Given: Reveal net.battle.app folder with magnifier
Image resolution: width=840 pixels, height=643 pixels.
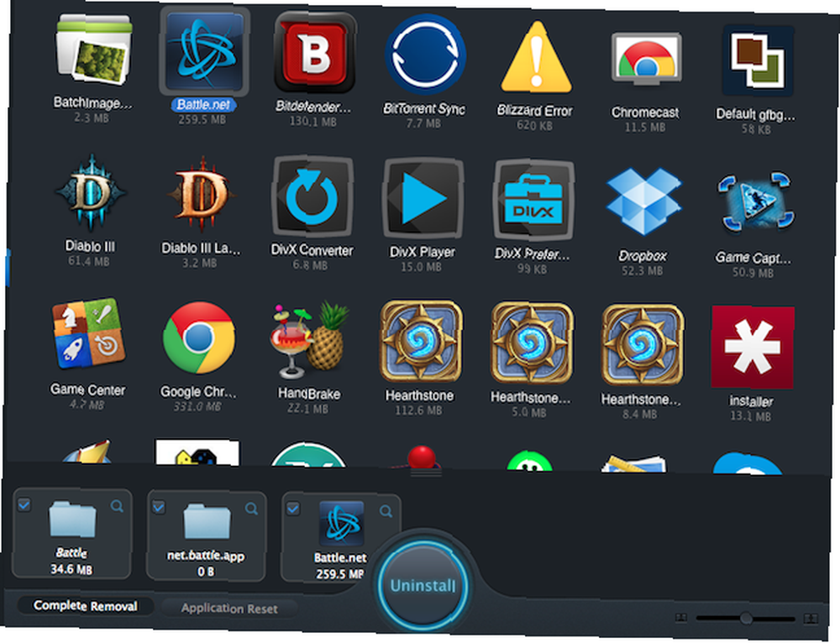Looking at the screenshot, I should tap(251, 508).
